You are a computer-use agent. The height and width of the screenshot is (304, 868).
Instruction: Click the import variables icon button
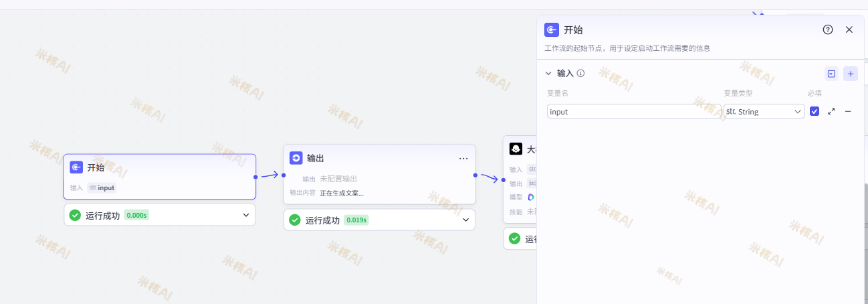831,74
